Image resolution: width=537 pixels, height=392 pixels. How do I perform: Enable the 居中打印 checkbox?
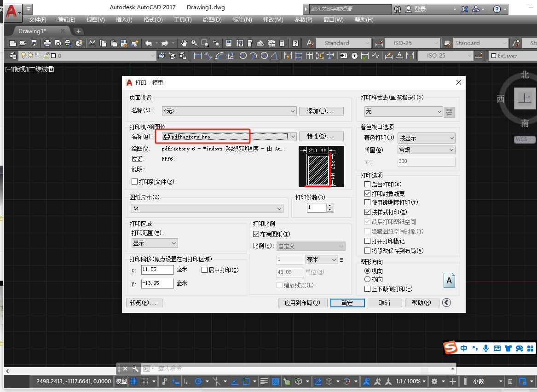(204, 270)
